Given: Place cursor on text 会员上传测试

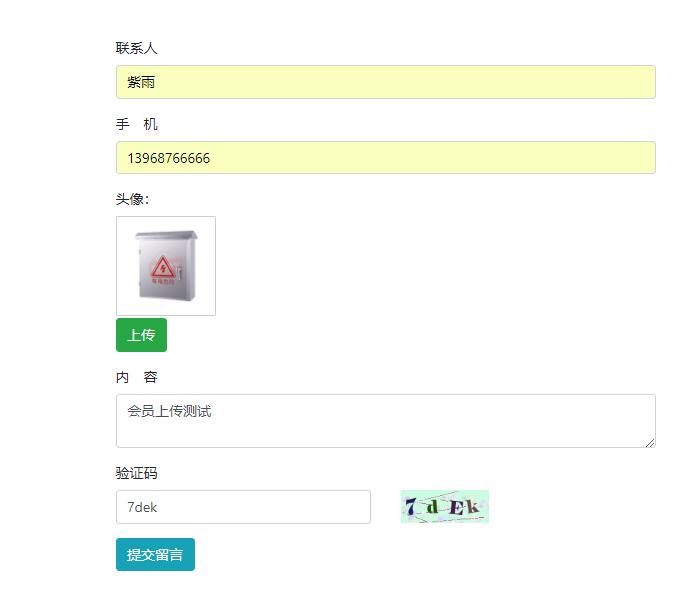Looking at the screenshot, I should pyautogui.click(x=169, y=411).
